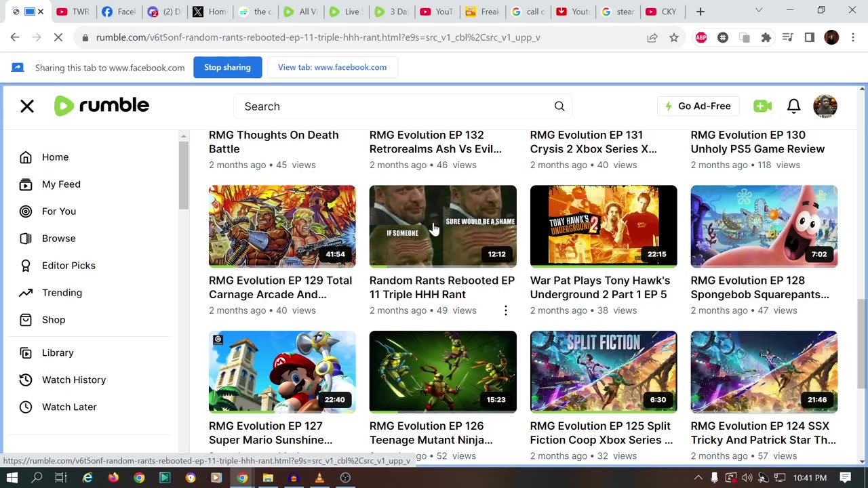Image resolution: width=868 pixels, height=488 pixels.
Task: Play the Super Mario Sunshine video thumbnail
Action: tap(282, 371)
